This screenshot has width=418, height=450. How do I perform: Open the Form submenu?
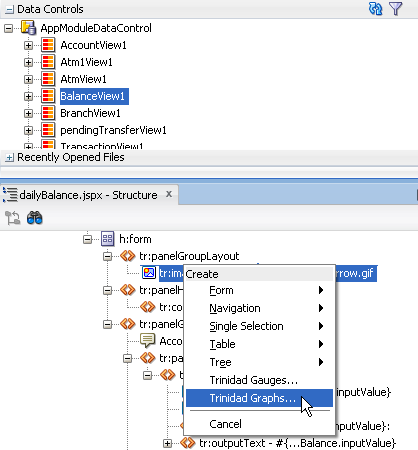(x=259, y=290)
